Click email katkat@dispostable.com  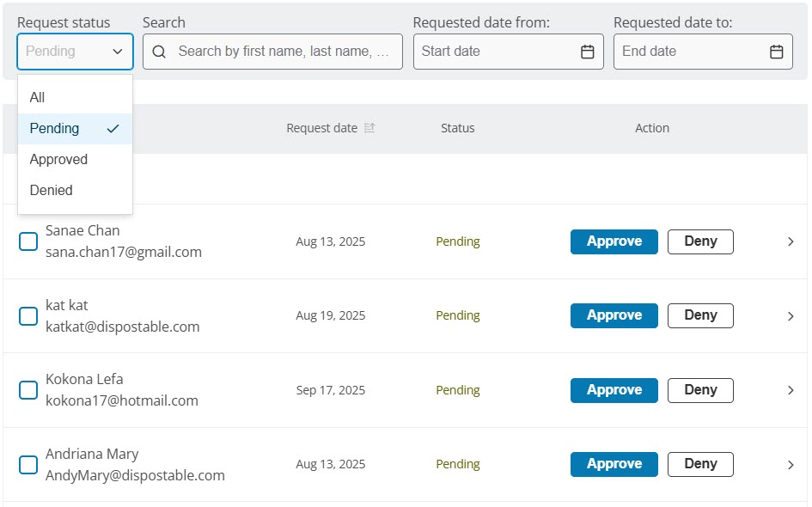click(x=122, y=327)
